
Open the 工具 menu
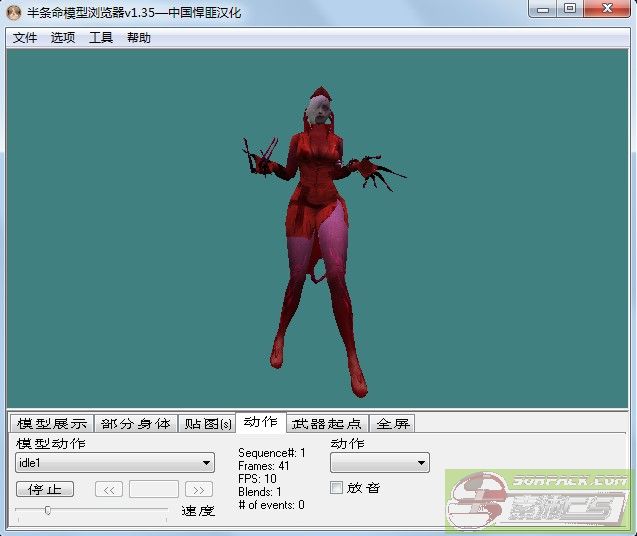pos(101,38)
